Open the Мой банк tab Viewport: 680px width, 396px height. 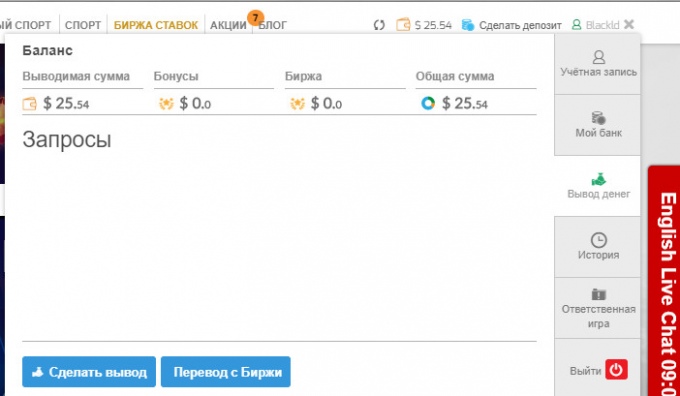coord(598,125)
